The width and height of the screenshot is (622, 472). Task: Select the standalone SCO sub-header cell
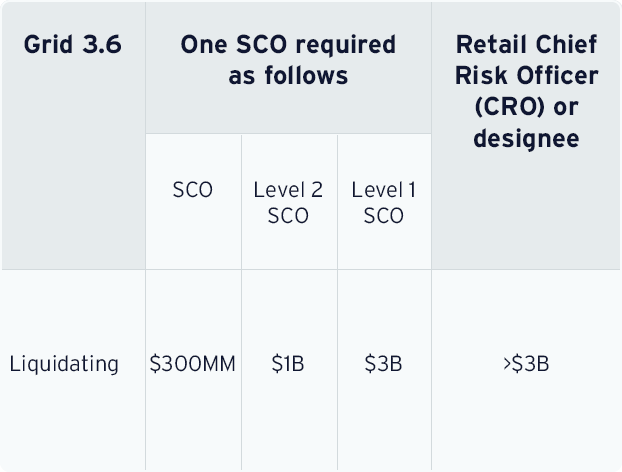tap(193, 190)
